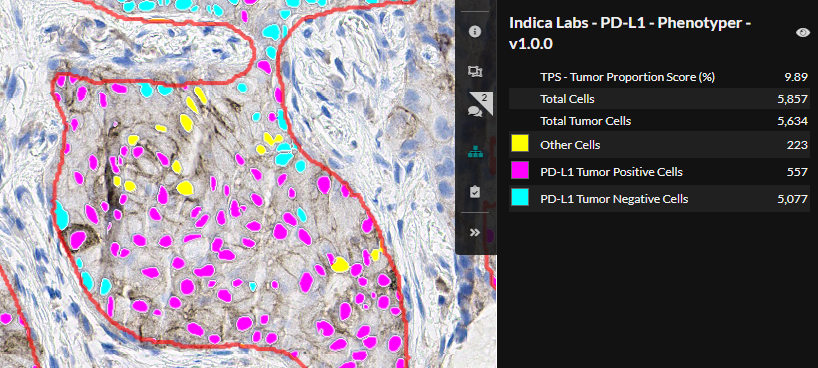The width and height of the screenshot is (818, 368).
Task: Select the Total Tumor Cells row
Action: pos(659,121)
